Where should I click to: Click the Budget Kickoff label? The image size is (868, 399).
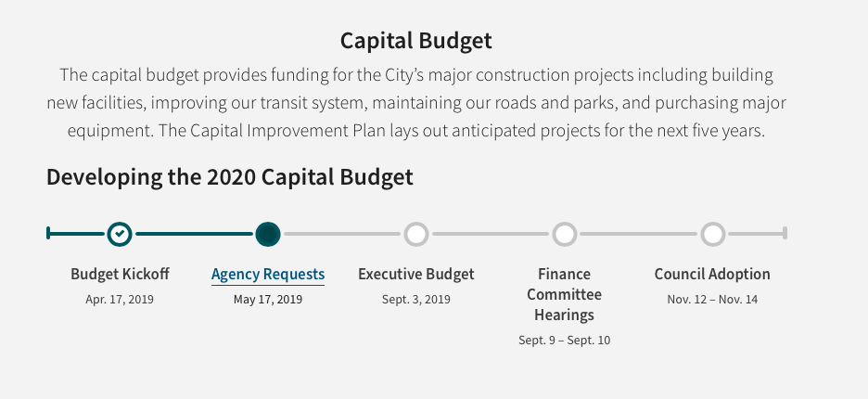coord(120,275)
